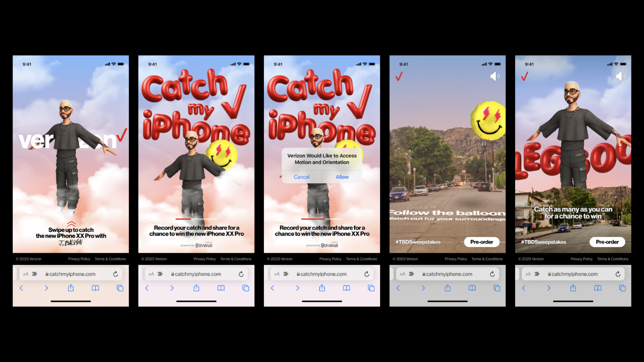Open Terms & Conditions under fourth phone
The image size is (644, 362).
click(x=487, y=259)
